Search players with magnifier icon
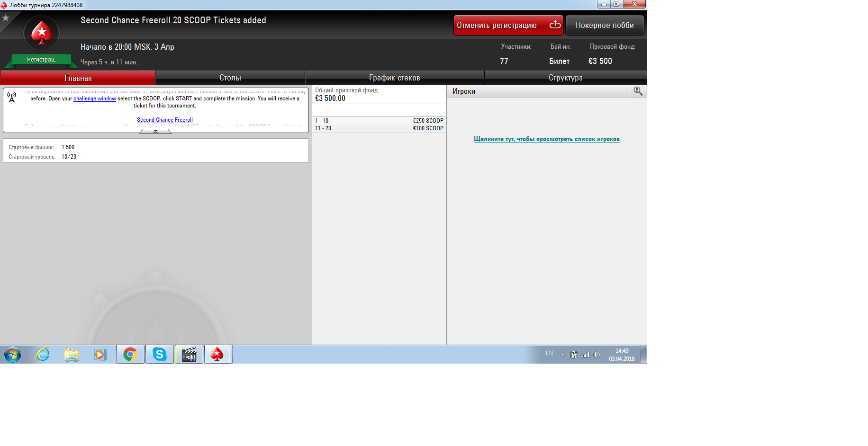This screenshot has width=868, height=446. [638, 91]
